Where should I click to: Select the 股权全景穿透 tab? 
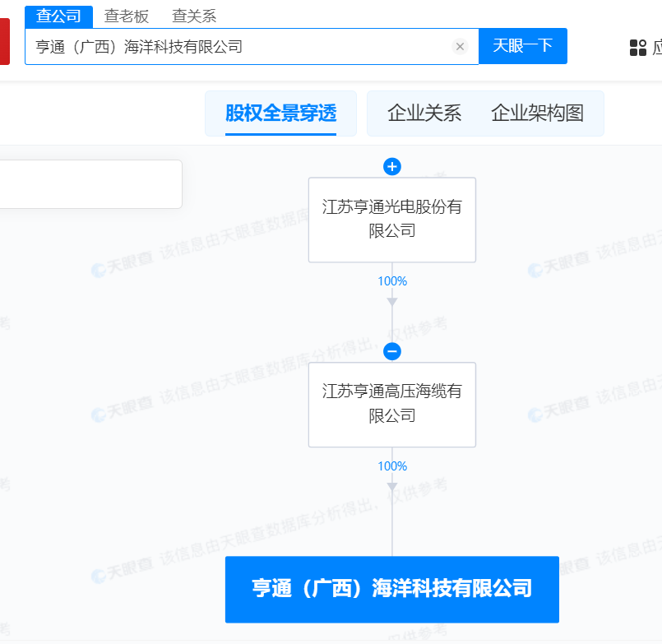tap(280, 114)
